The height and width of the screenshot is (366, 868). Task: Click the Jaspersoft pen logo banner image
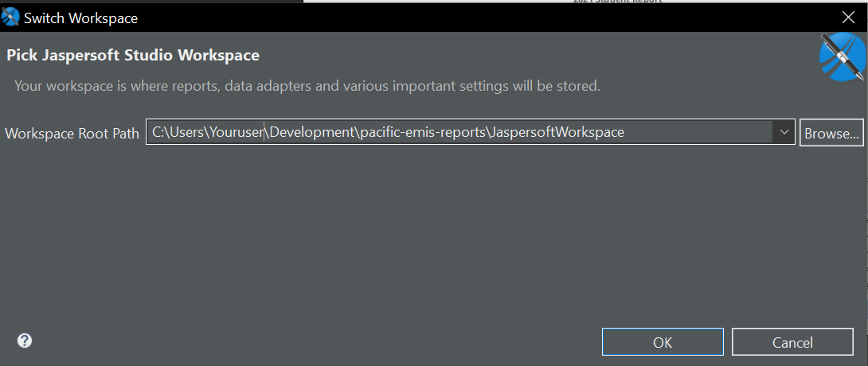843,57
